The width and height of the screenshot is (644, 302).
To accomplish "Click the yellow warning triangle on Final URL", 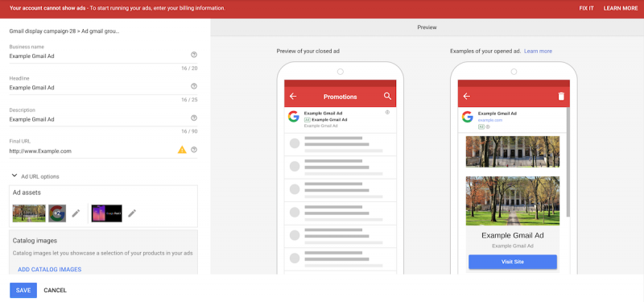I will pyautogui.click(x=182, y=150).
